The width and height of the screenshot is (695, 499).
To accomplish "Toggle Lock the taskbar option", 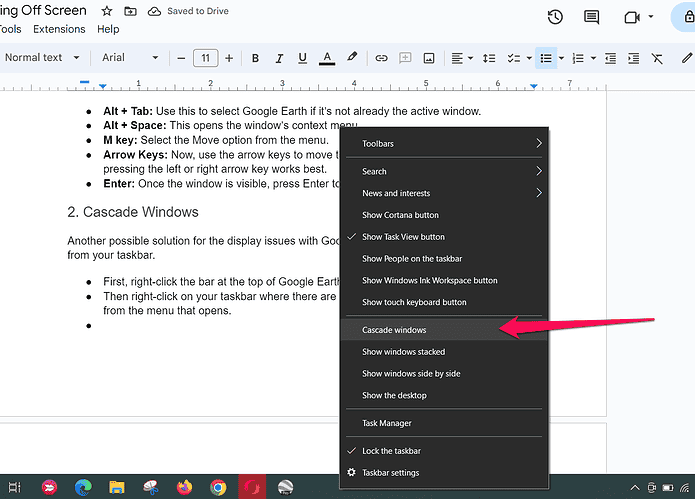I will click(x=390, y=451).
